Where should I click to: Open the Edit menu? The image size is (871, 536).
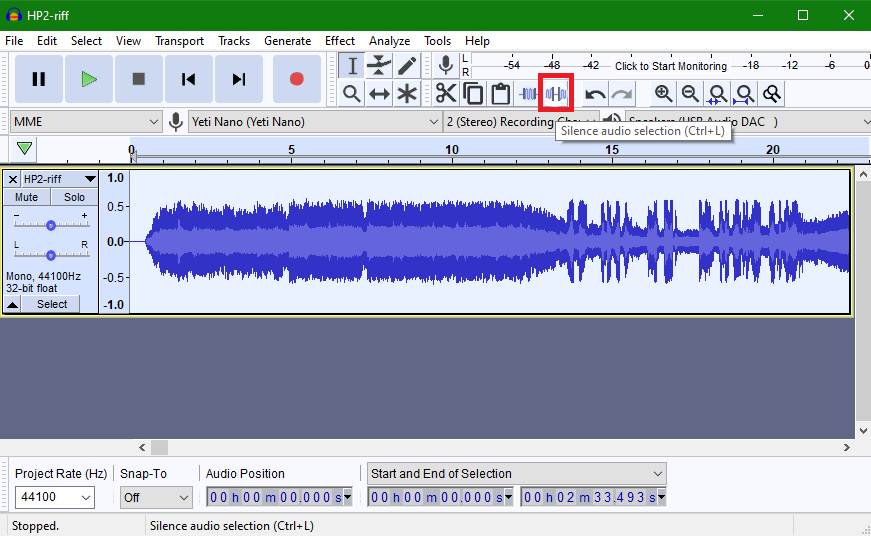pyautogui.click(x=47, y=41)
